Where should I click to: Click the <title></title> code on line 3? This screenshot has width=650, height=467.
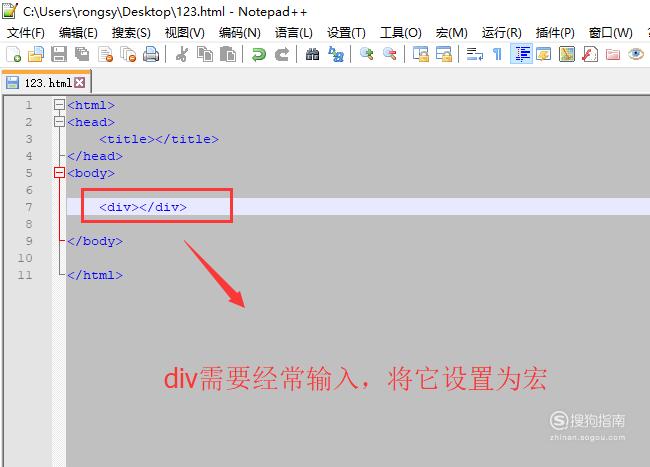pos(159,139)
